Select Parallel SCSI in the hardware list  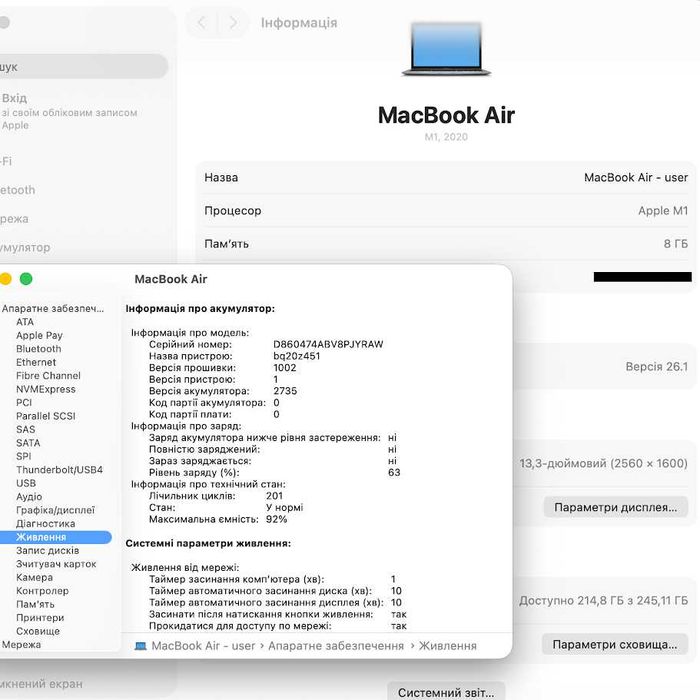tap(46, 416)
